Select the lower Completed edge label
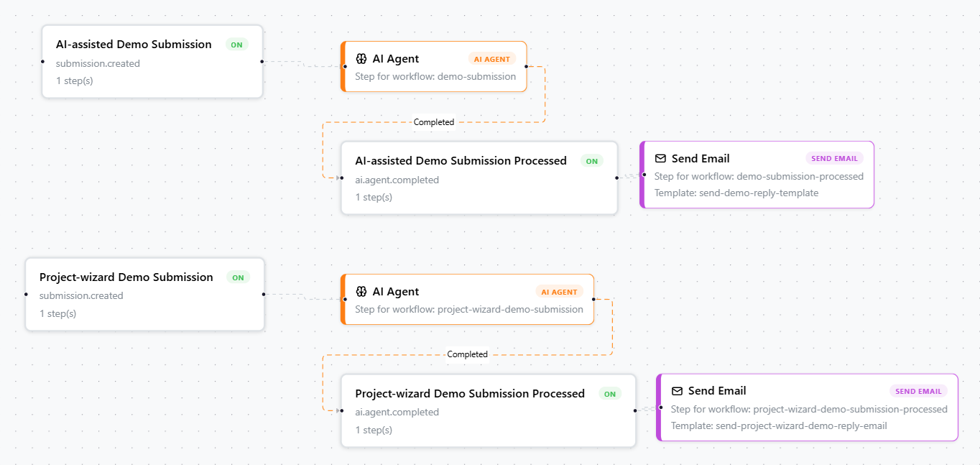The image size is (980, 465). [467, 354]
